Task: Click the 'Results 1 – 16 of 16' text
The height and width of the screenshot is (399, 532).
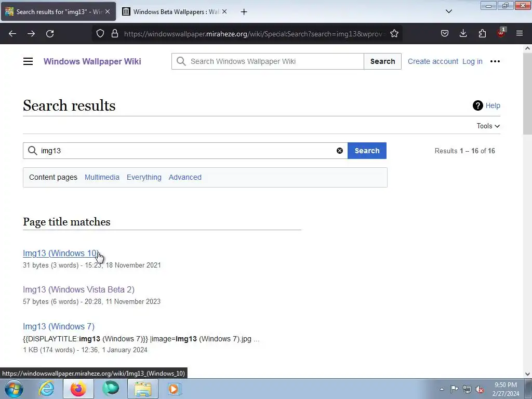Action: (x=465, y=151)
